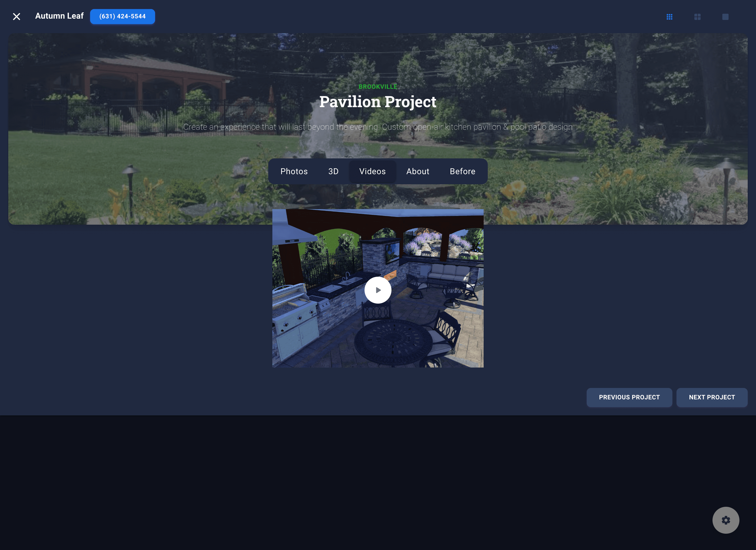
Task: Click the pavilion kitchen video thumbnail
Action: (x=378, y=290)
